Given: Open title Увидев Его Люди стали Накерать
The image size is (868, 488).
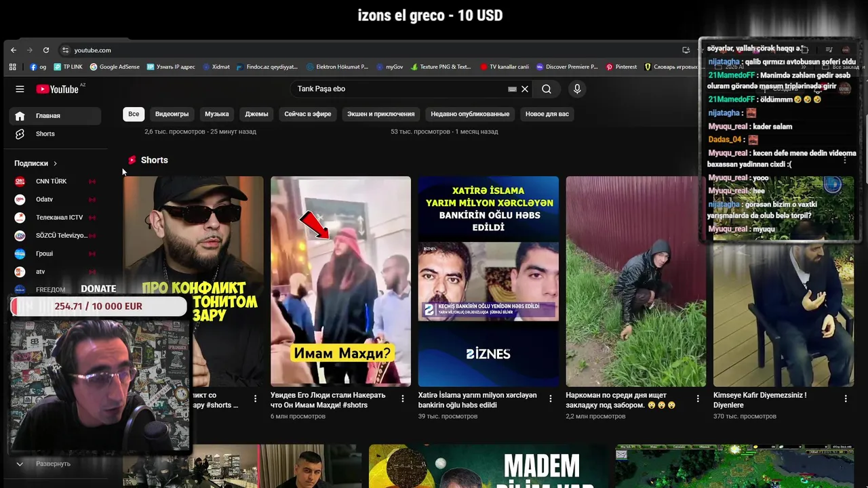Looking at the screenshot, I should pos(328,400).
